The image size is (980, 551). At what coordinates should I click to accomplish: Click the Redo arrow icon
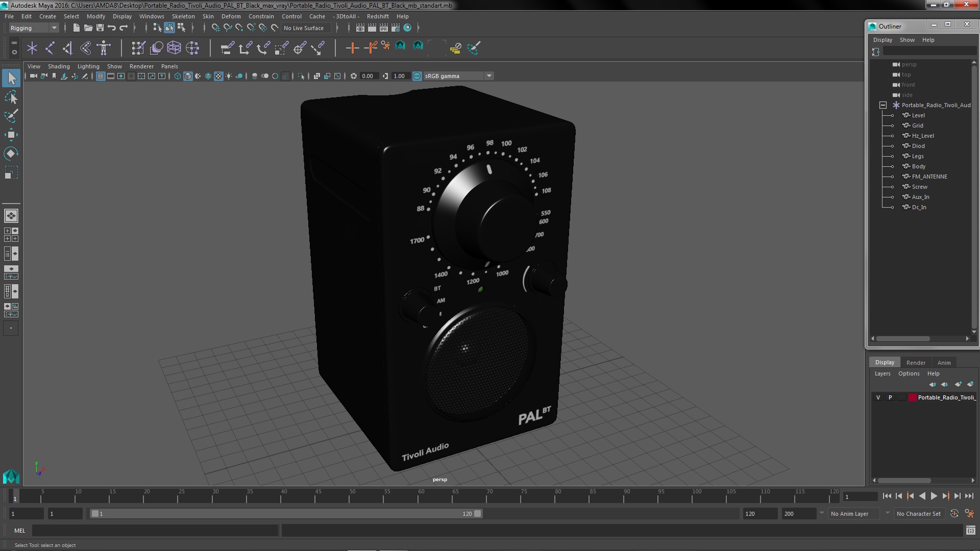[x=123, y=28]
